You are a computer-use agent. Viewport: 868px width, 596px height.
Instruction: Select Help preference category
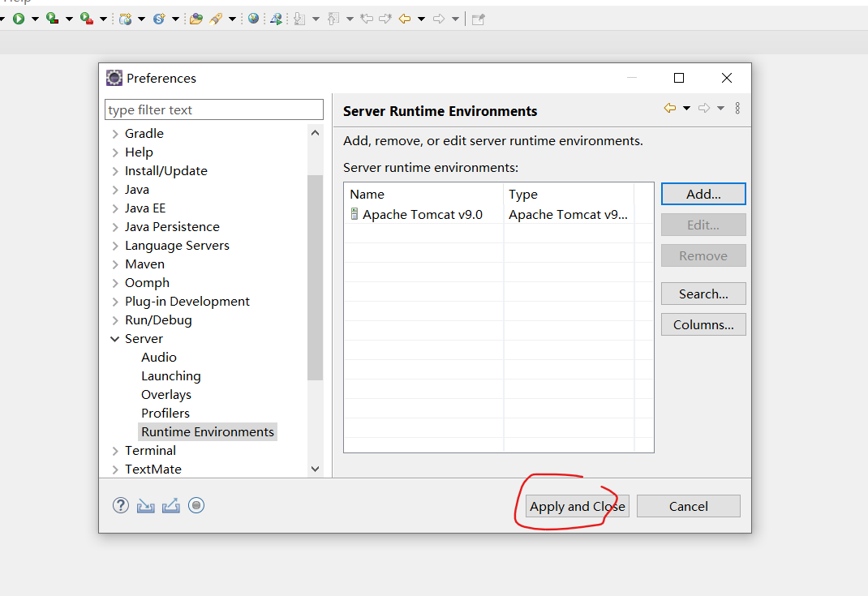click(139, 152)
